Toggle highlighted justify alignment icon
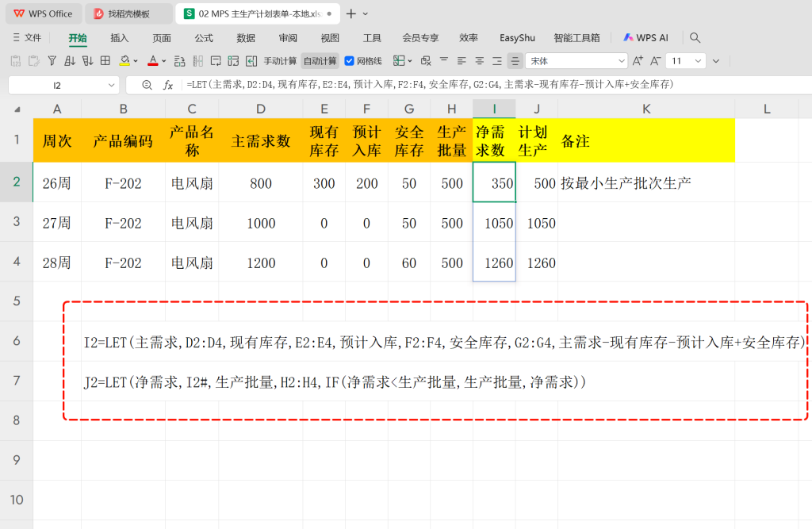This screenshot has width=812, height=529. [x=515, y=61]
